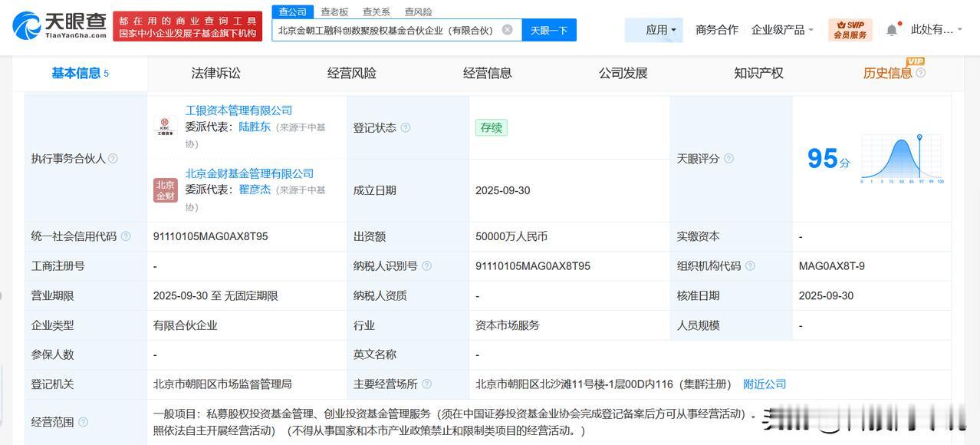Select the 公司发展 tab
Viewport: 980px width, 445px height.
pos(623,74)
